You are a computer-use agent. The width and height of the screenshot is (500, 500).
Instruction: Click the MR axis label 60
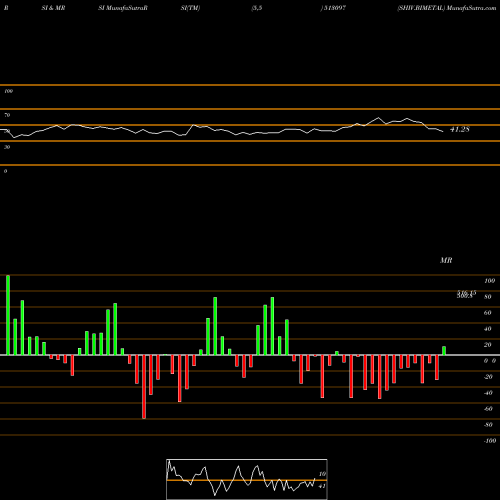[488, 313]
